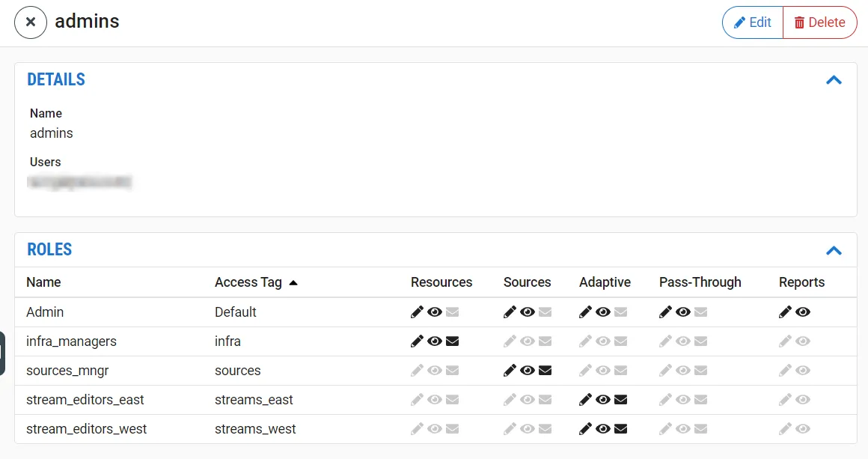Close the admins panel with X

click(31, 22)
